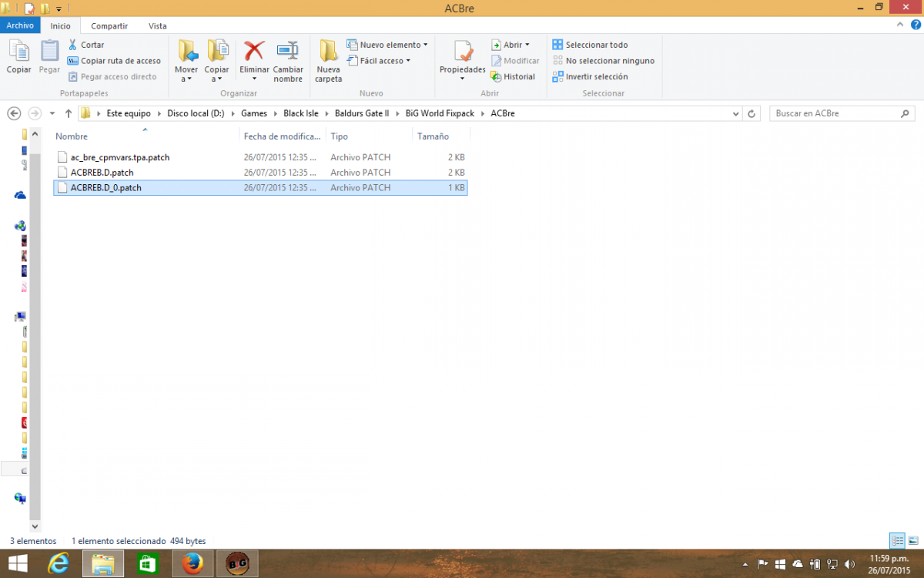Open the Fácil acceso dropdown
924x578 pixels.
click(x=378, y=61)
